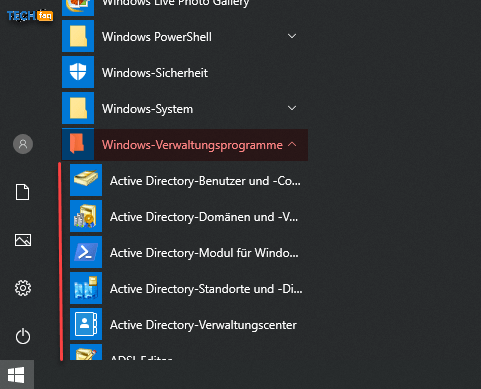Click the Active Directory-Verwaltungscenter icon
Viewport: 481px width, 389px height.
(x=86, y=324)
